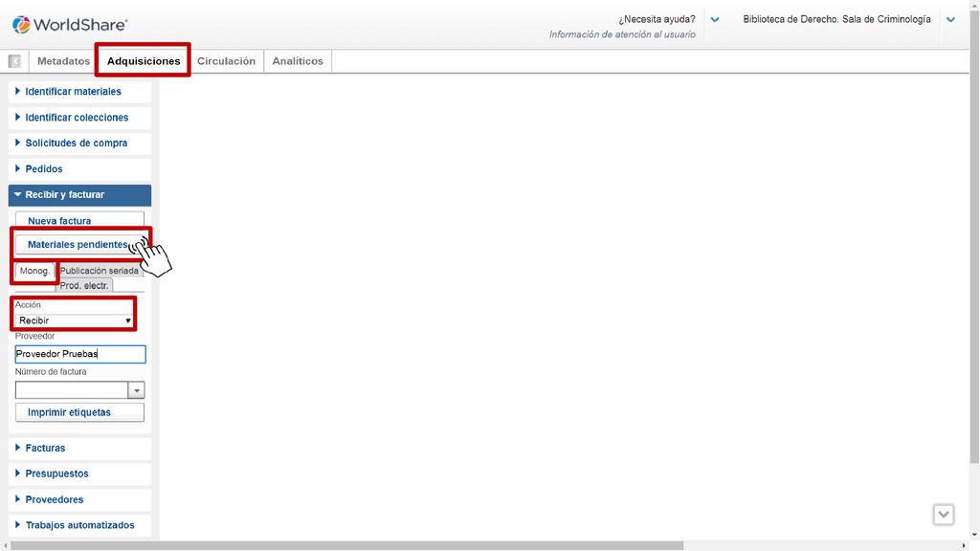
Task: Click the WorldShare logo
Action: pyautogui.click(x=70, y=25)
